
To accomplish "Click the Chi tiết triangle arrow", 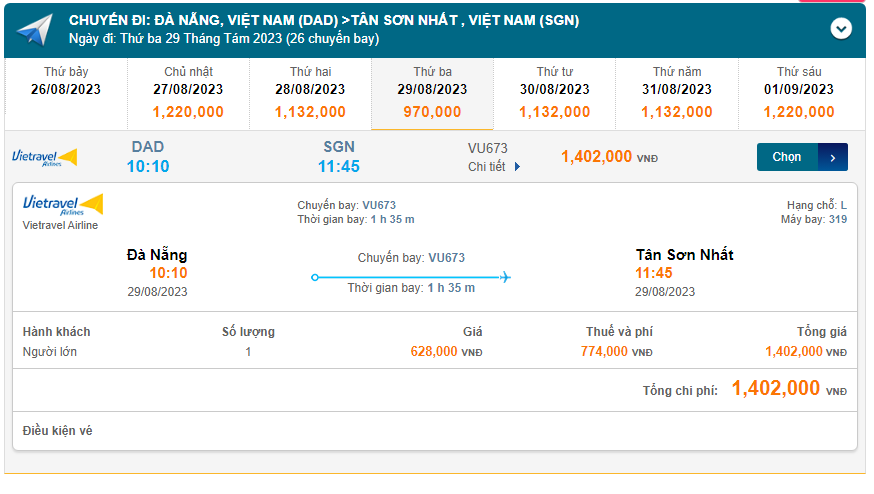I will tap(517, 167).
